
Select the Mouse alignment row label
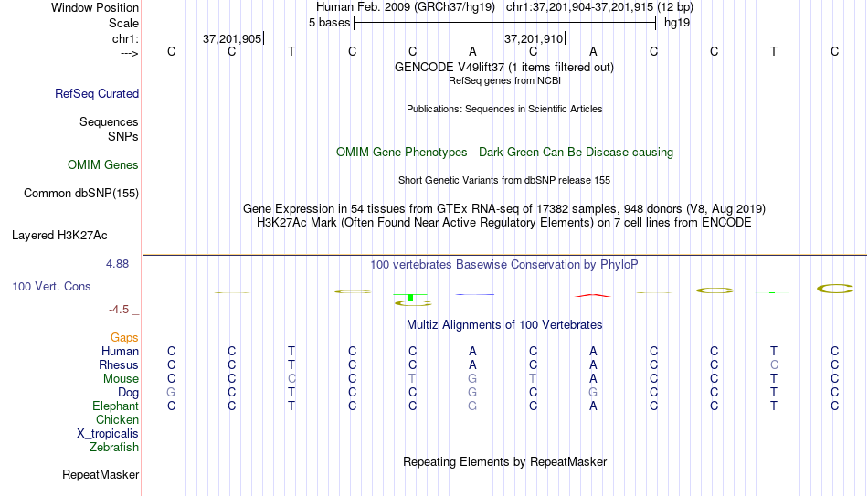pos(121,379)
